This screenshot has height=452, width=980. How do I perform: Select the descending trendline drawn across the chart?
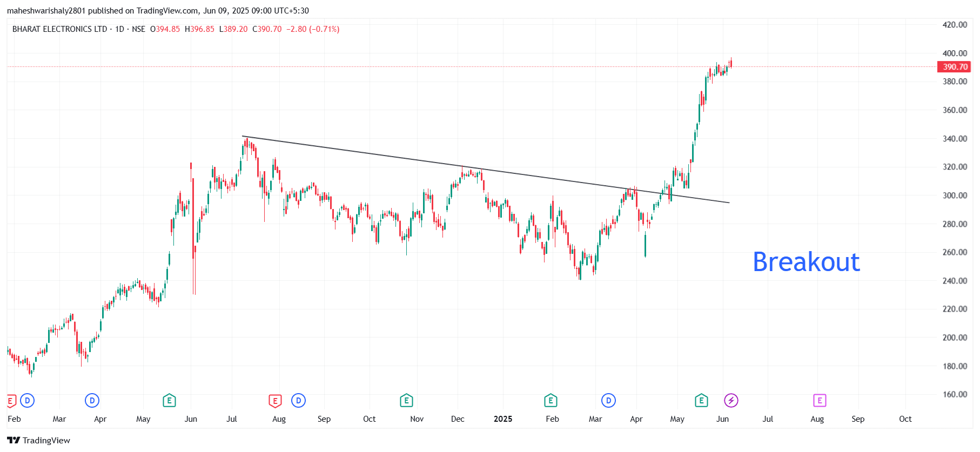click(x=486, y=170)
